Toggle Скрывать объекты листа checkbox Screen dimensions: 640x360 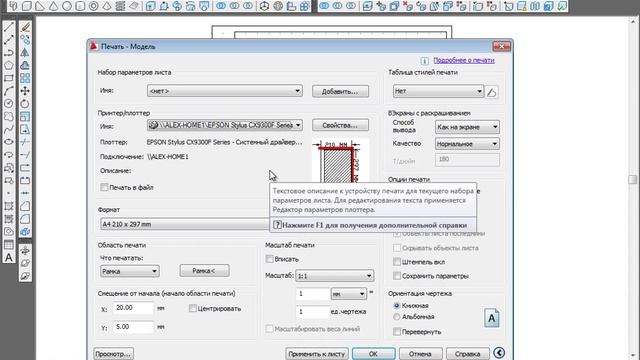[x=397, y=248]
